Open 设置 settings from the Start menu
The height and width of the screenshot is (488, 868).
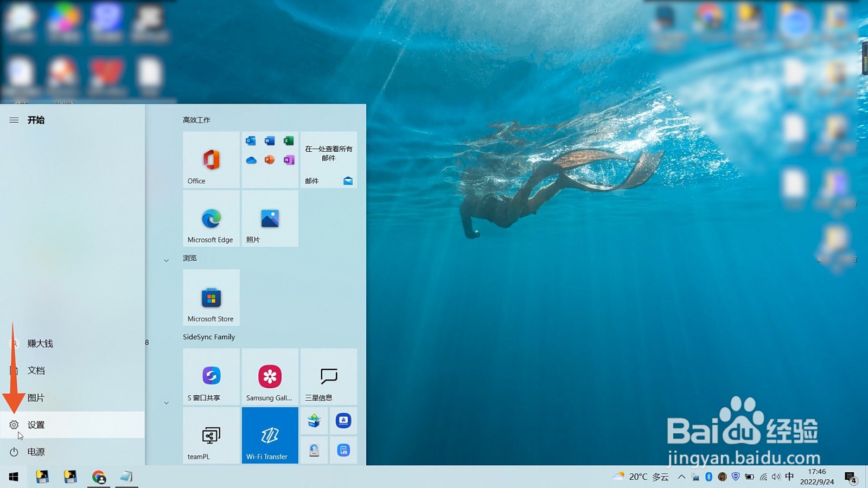(x=72, y=425)
